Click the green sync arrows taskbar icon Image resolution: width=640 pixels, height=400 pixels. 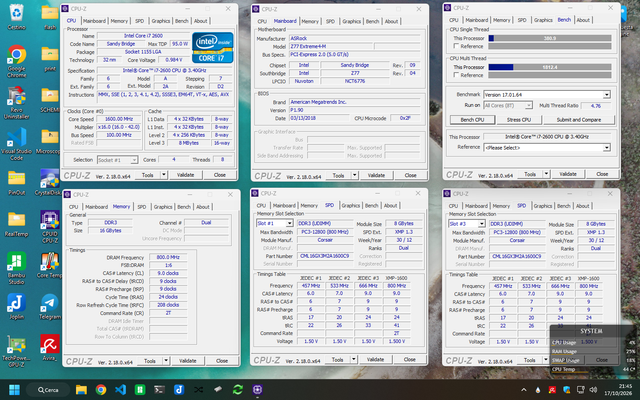[x=238, y=390]
